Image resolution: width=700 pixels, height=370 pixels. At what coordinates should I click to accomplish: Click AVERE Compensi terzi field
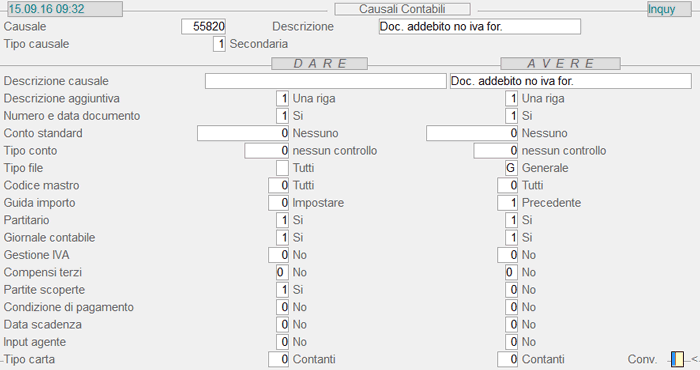[x=512, y=272]
